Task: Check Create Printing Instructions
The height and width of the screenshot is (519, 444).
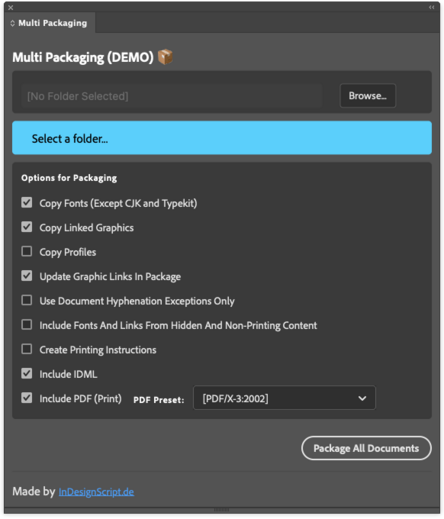Action: [27, 349]
